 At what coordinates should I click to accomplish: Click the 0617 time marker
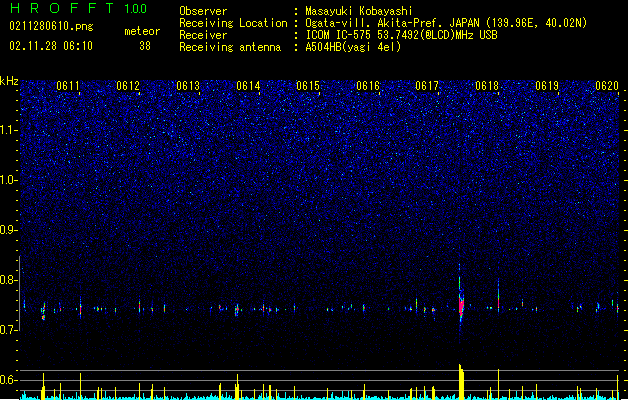tap(427, 86)
